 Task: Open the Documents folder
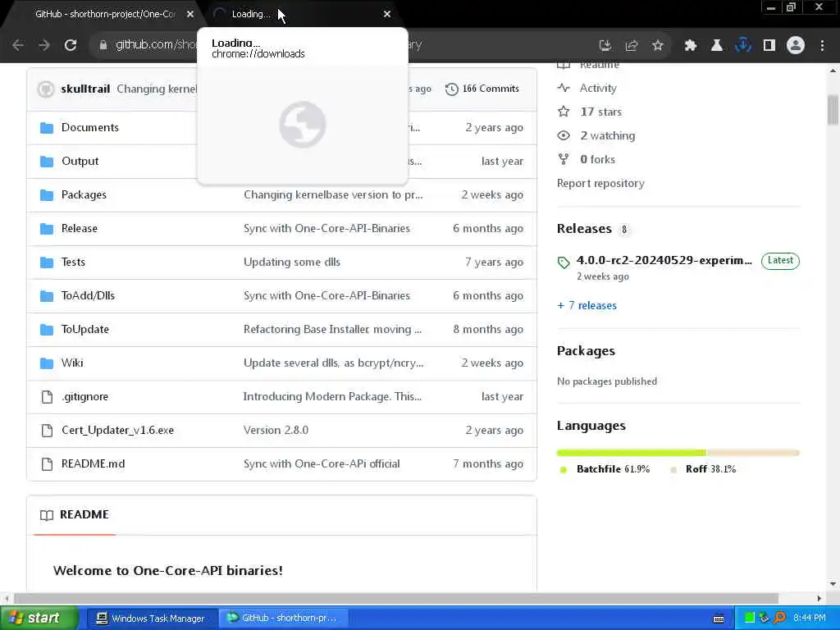click(x=90, y=127)
